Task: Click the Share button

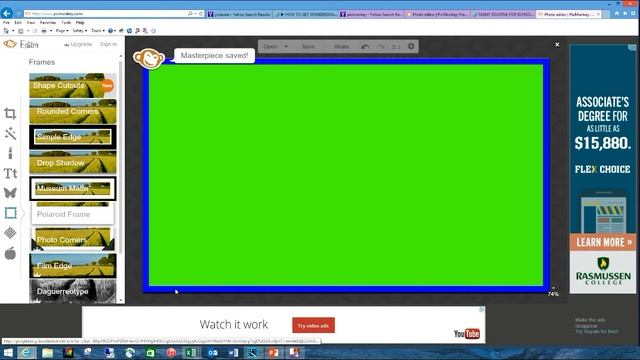Action: pyautogui.click(x=342, y=47)
